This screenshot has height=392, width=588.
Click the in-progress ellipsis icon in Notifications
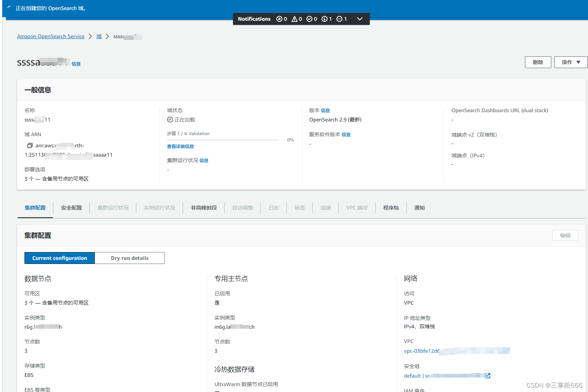click(x=339, y=19)
